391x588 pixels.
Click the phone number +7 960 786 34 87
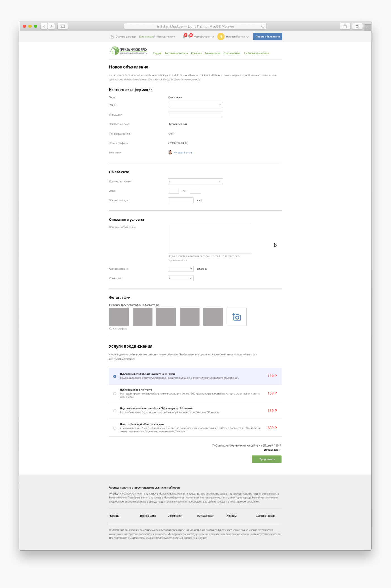(178, 143)
